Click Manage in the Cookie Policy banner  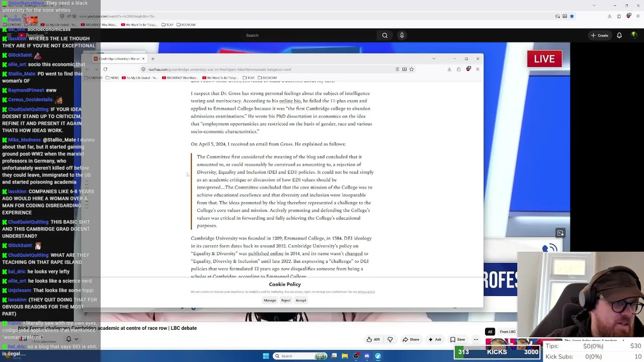[x=270, y=300]
